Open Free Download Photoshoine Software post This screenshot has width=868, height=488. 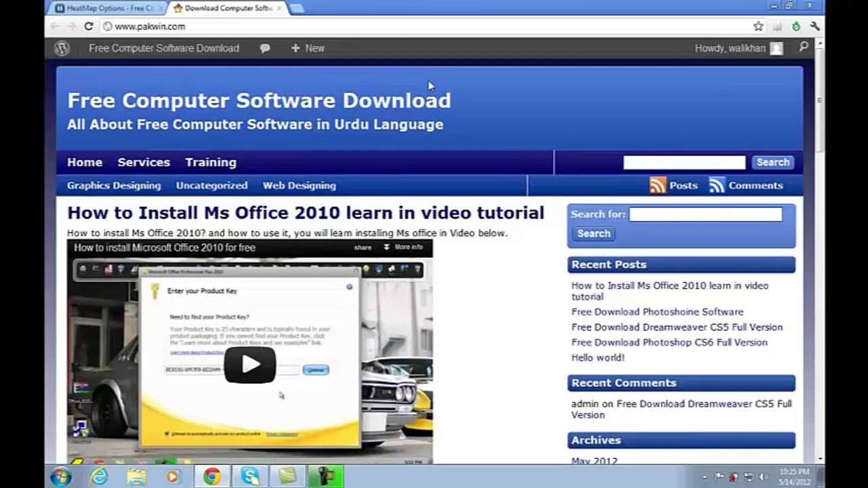tap(657, 312)
